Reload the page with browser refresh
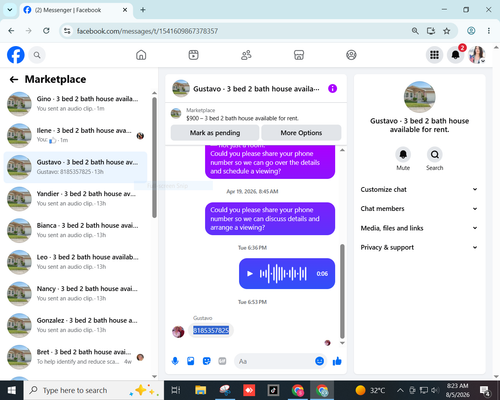Screen dimensions: 500x400 46,31
